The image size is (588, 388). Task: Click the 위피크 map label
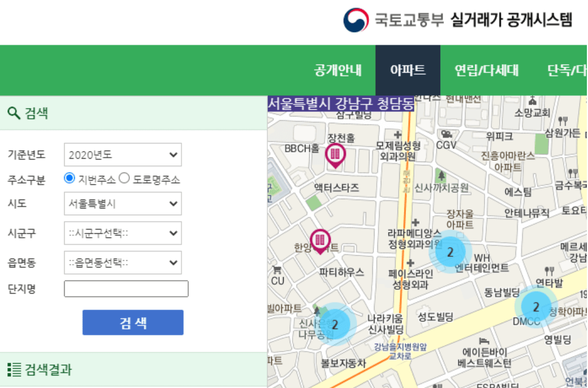pyautogui.click(x=499, y=136)
